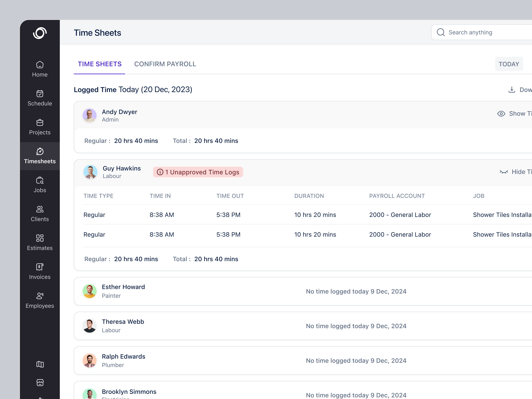Switch to the CONFIRM PAYROLL tab
532x399 pixels.
[165, 64]
